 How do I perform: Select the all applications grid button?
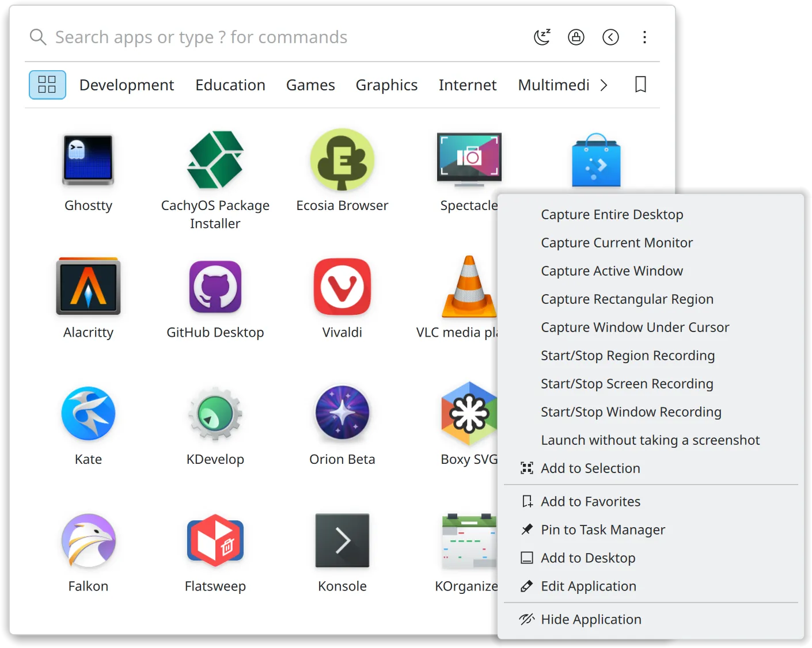pos(47,85)
